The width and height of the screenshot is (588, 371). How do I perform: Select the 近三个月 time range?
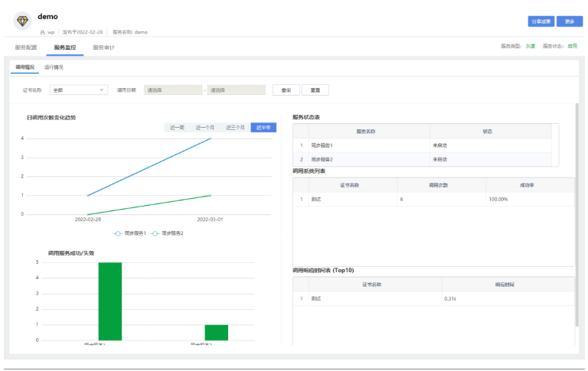coord(235,128)
